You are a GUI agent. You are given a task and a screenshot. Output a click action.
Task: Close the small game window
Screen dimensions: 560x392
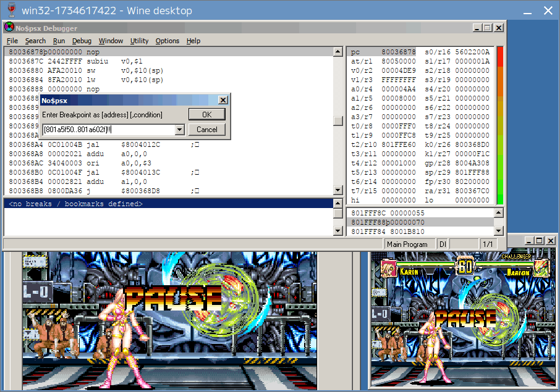(x=551, y=241)
